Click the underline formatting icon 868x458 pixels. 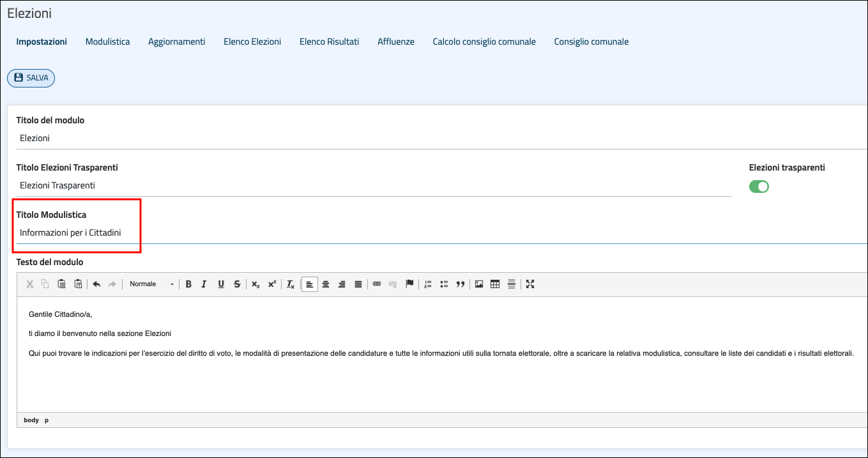221,284
